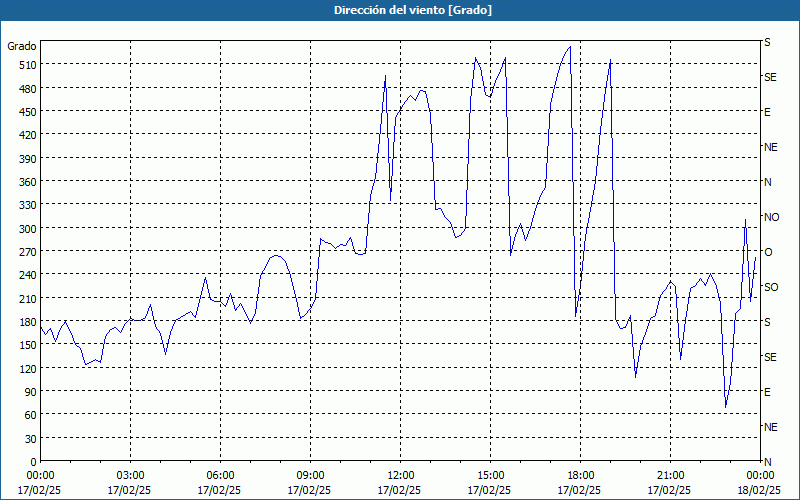The height and width of the screenshot is (500, 800).
Task: Select the 00:00 time label above 18/02/25
Action: coord(761,476)
